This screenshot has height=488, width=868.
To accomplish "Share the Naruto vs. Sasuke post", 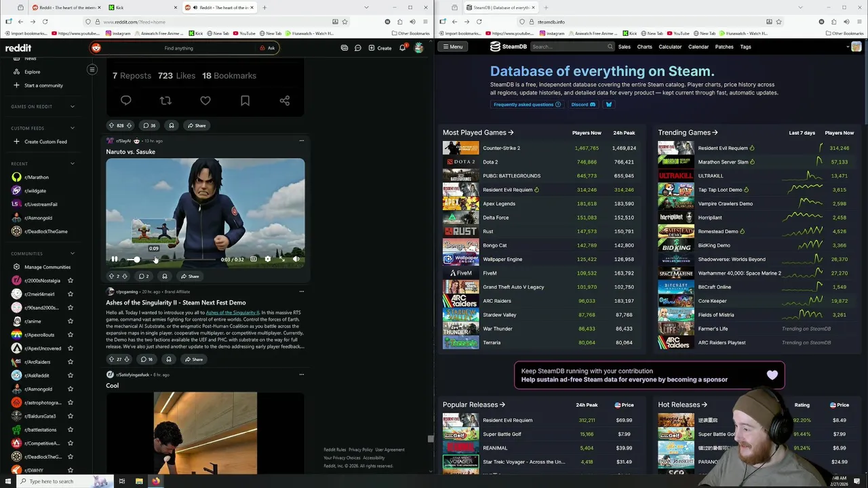I will point(190,277).
